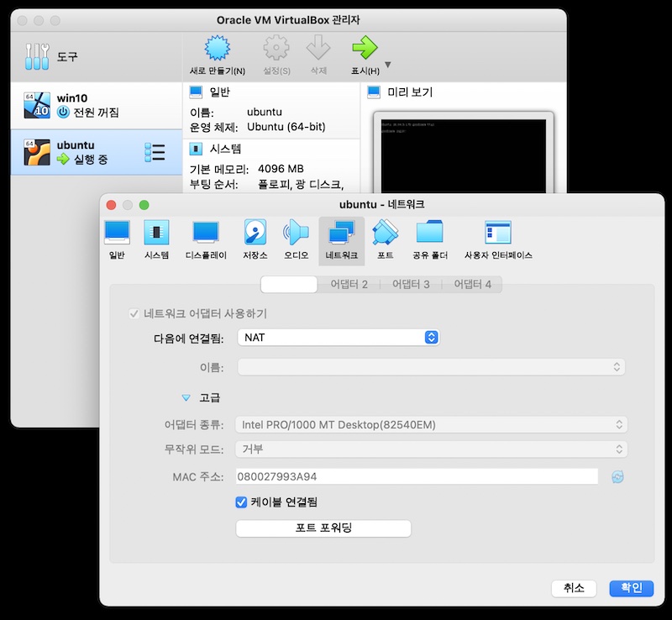Viewport: 672px width, 620px height.
Task: Select the ubuntu virtual machine entry
Action: [x=97, y=152]
